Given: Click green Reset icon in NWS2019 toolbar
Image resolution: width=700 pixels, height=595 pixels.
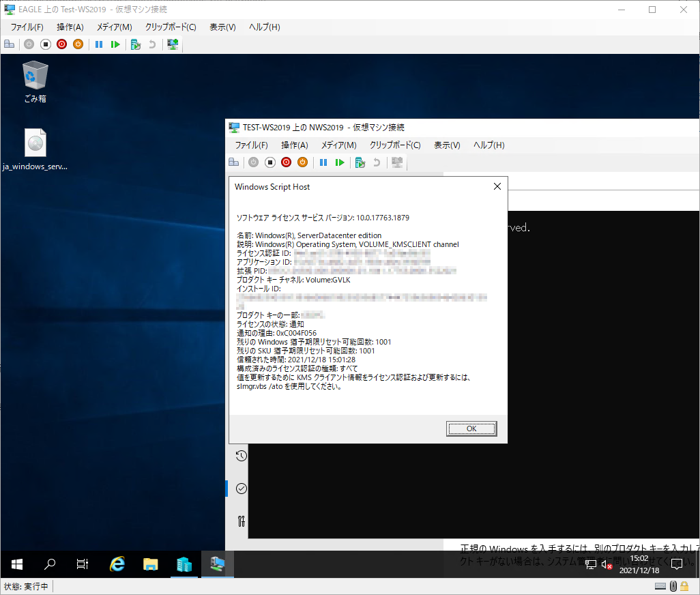Looking at the screenshot, I should point(340,162).
